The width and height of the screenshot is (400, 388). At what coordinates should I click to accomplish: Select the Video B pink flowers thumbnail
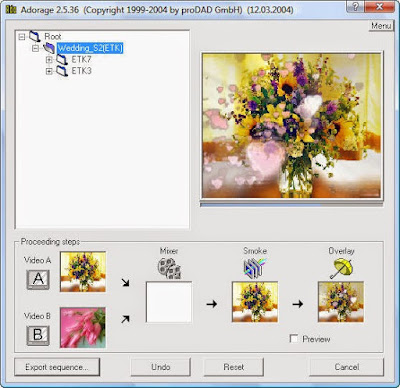click(83, 328)
